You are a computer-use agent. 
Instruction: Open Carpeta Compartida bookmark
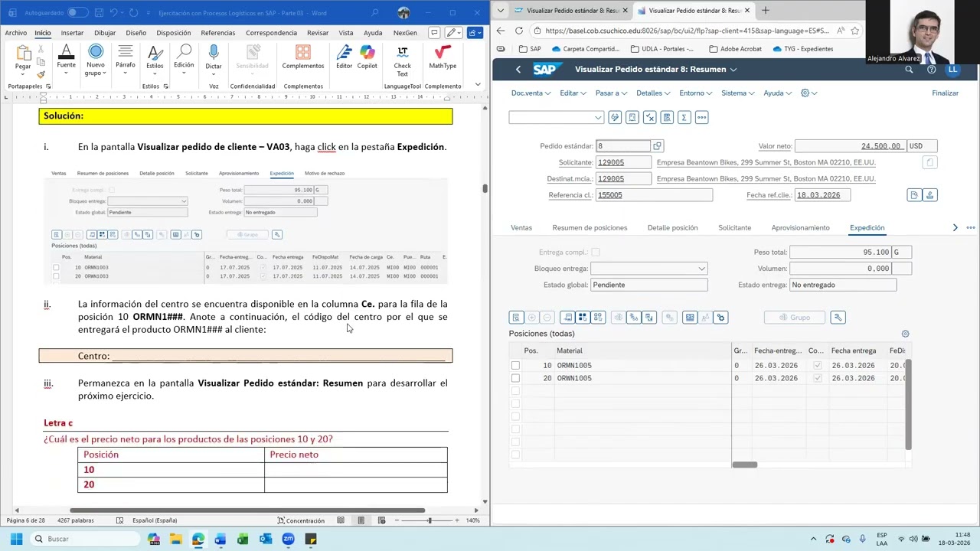point(585,49)
